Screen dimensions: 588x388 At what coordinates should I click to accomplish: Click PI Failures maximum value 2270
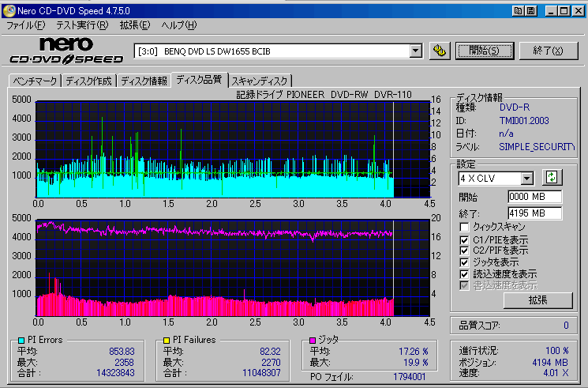click(271, 363)
